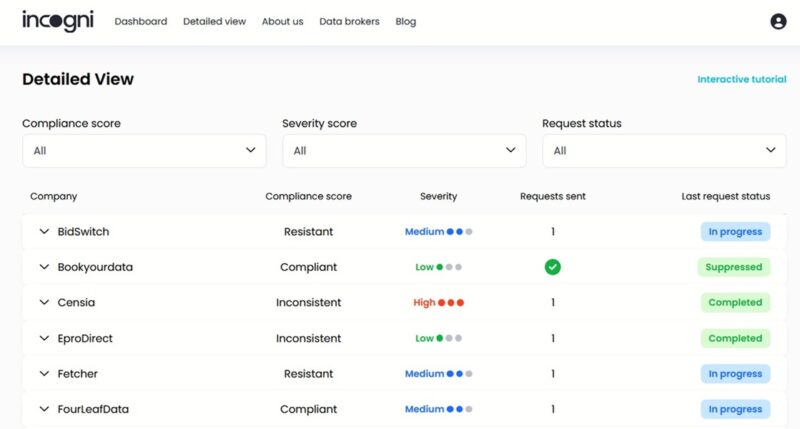Click Inconsistent compliance score for EproDirect
The height and width of the screenshot is (429, 800).
click(308, 338)
